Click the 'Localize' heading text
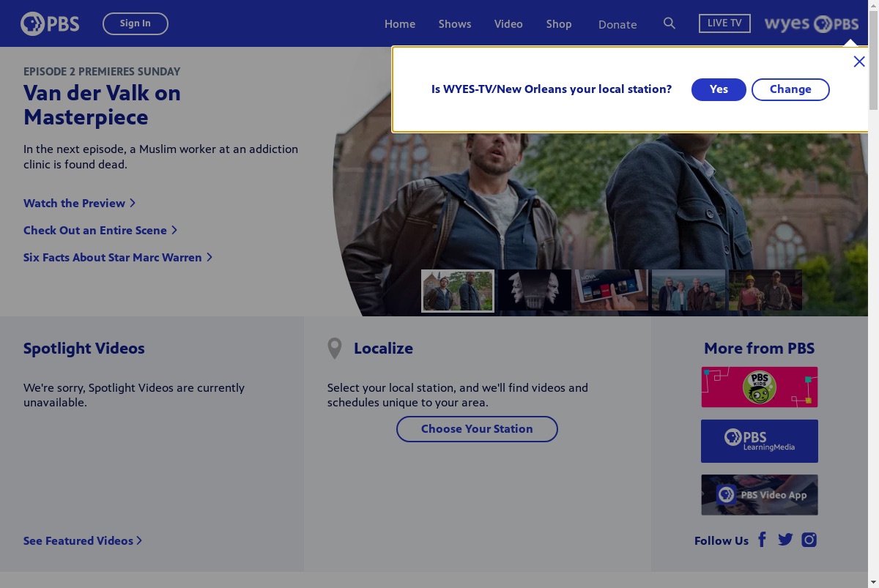The height and width of the screenshot is (588, 879). tap(383, 349)
